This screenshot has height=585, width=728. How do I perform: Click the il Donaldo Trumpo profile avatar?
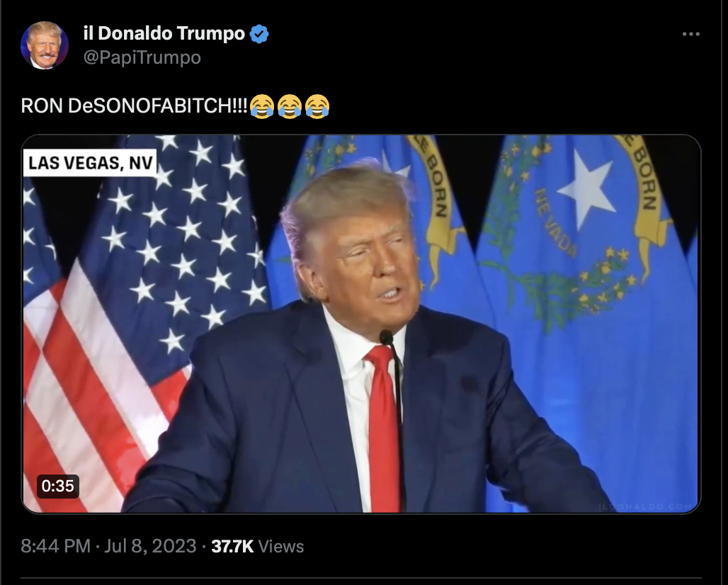click(x=45, y=45)
